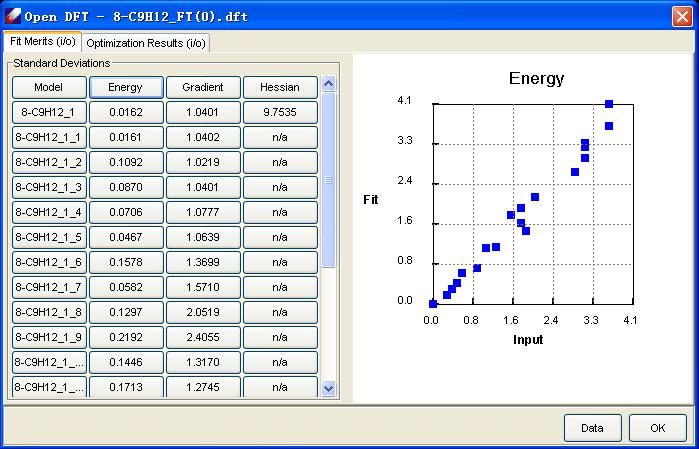699x449 pixels.
Task: Click the Energy column header button
Action: click(125, 87)
